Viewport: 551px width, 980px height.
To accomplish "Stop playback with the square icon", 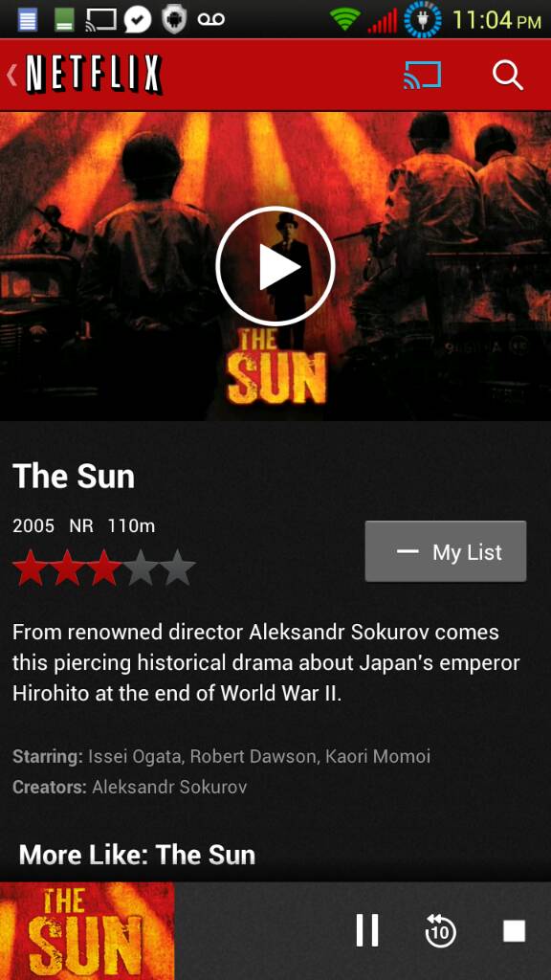I will (514, 930).
